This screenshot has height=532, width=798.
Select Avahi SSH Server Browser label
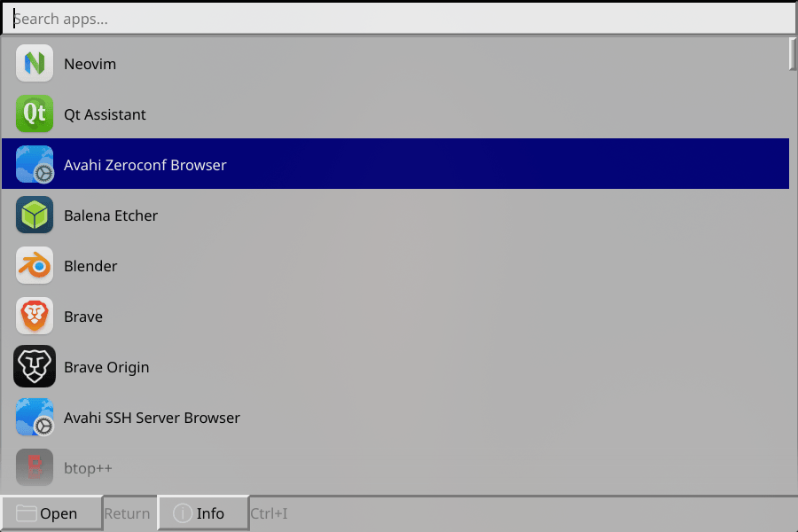(153, 418)
